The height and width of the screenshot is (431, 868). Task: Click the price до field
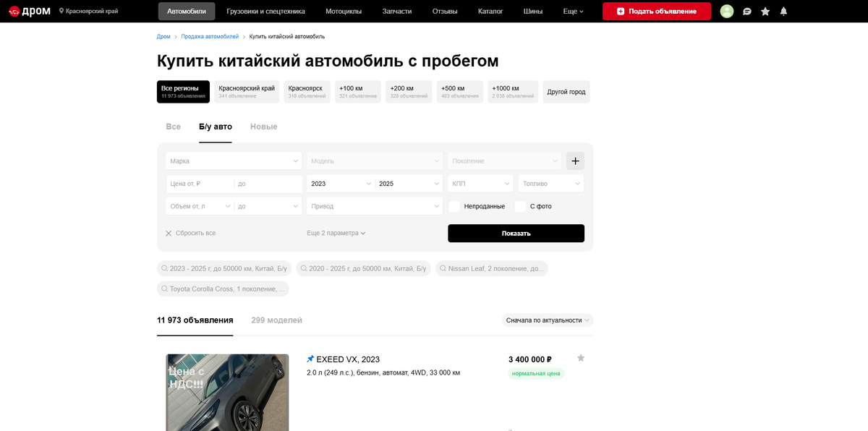point(268,184)
